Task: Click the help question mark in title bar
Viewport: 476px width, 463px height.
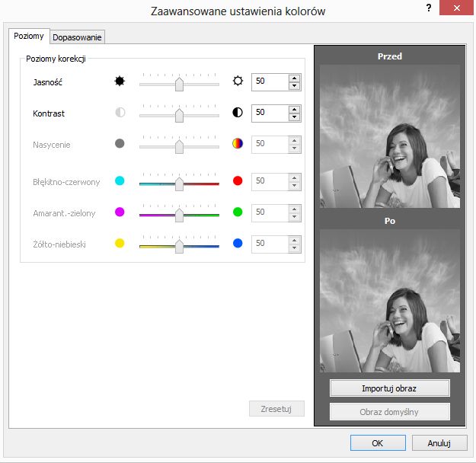Action: (429, 8)
